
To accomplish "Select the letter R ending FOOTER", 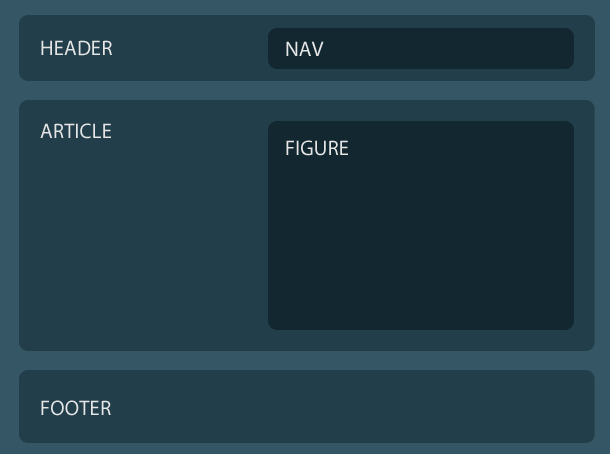I will pos(106,408).
